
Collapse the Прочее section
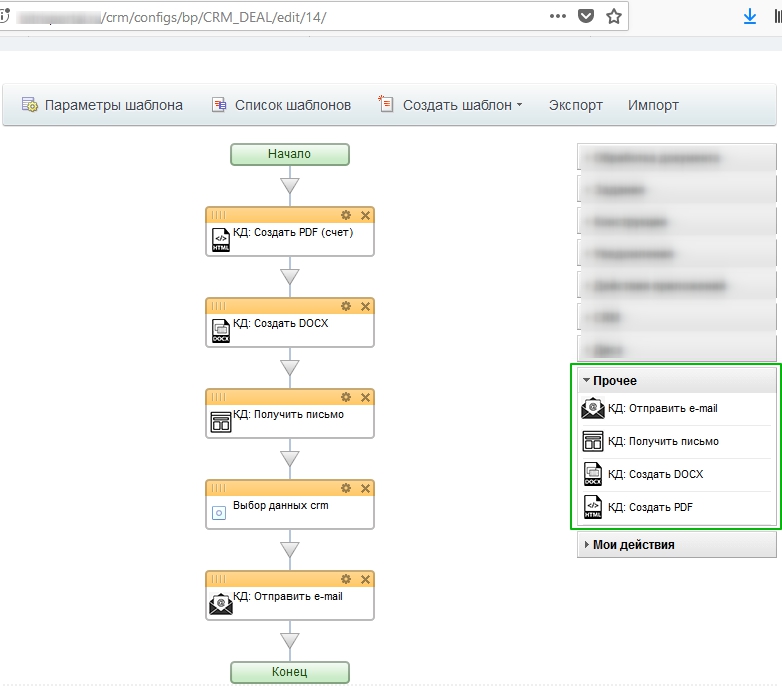pos(614,381)
